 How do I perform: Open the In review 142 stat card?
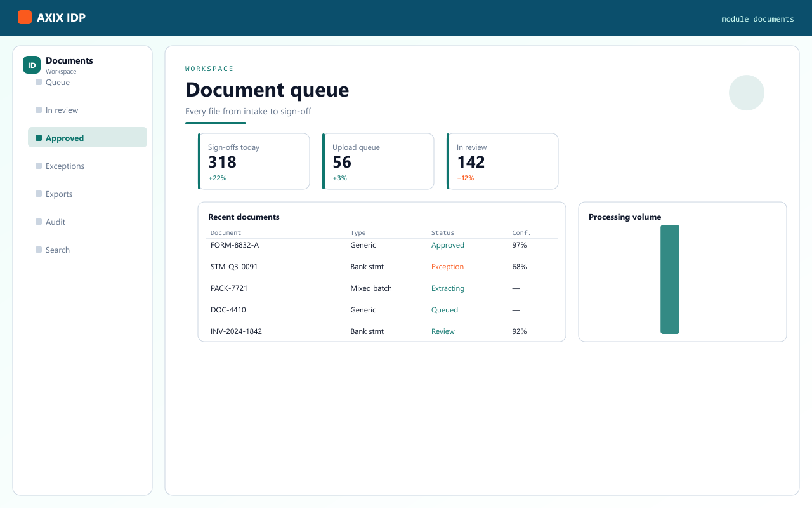502,161
